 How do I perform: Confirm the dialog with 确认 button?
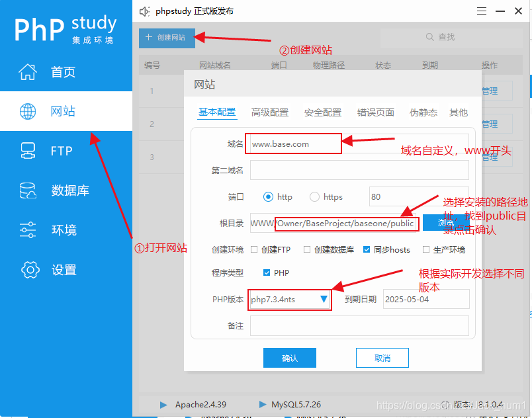(290, 358)
